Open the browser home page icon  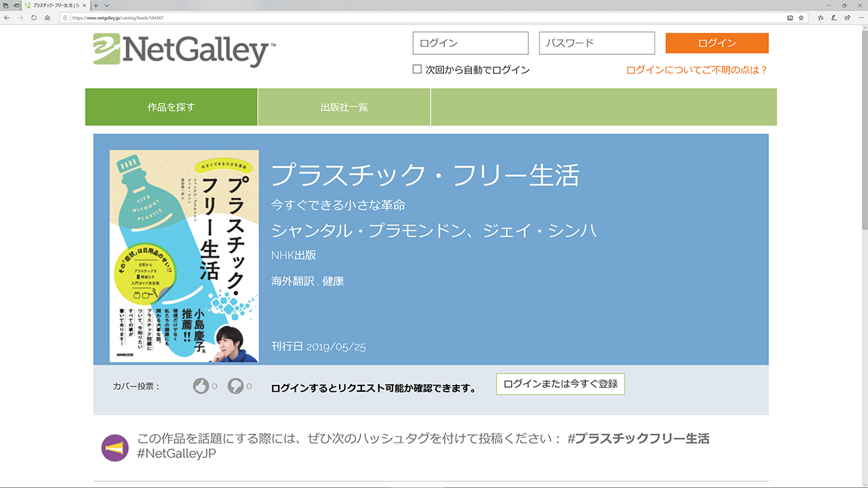47,18
